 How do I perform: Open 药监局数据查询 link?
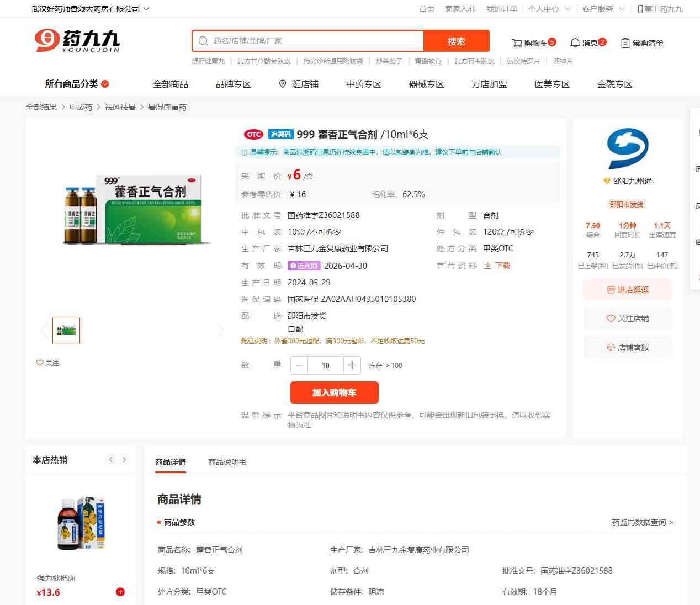tap(642, 522)
